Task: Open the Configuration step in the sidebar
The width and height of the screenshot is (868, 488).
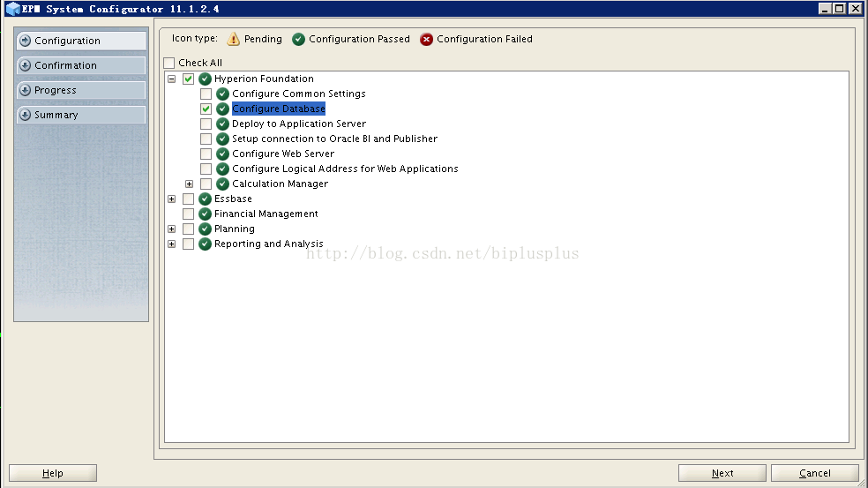Action: click(x=81, y=41)
